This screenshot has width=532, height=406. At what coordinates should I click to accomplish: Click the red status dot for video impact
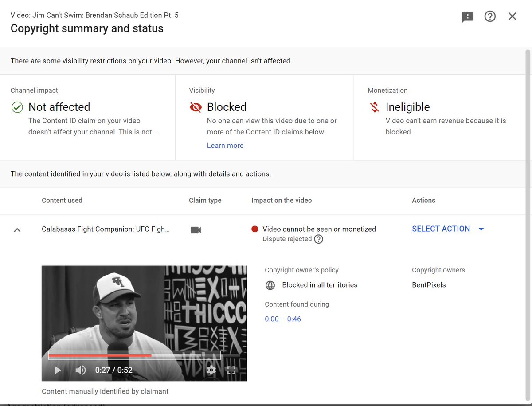pos(255,229)
